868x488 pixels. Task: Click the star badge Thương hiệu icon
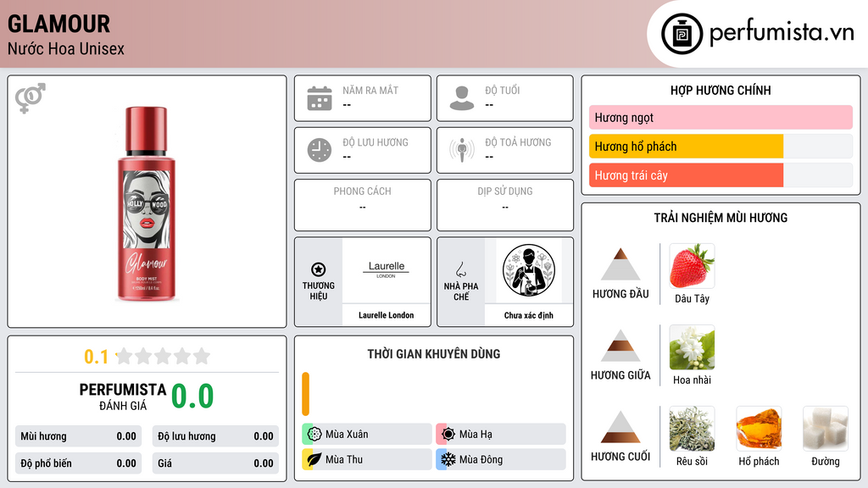point(319,269)
